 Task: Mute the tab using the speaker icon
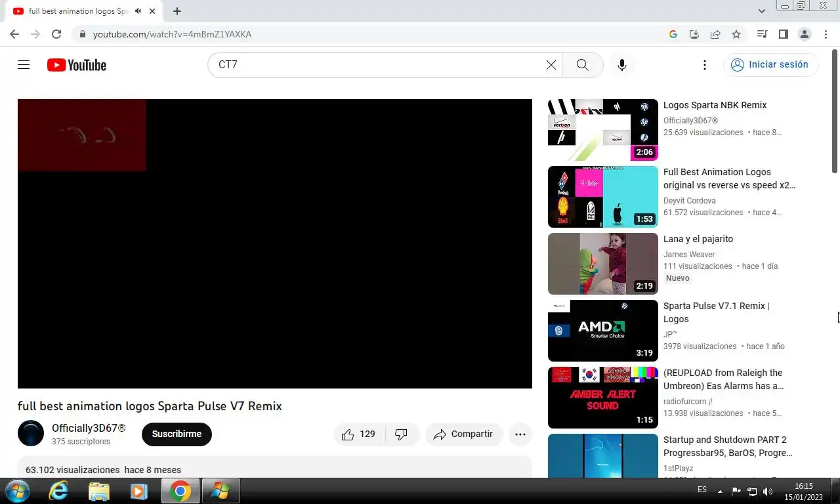click(138, 11)
